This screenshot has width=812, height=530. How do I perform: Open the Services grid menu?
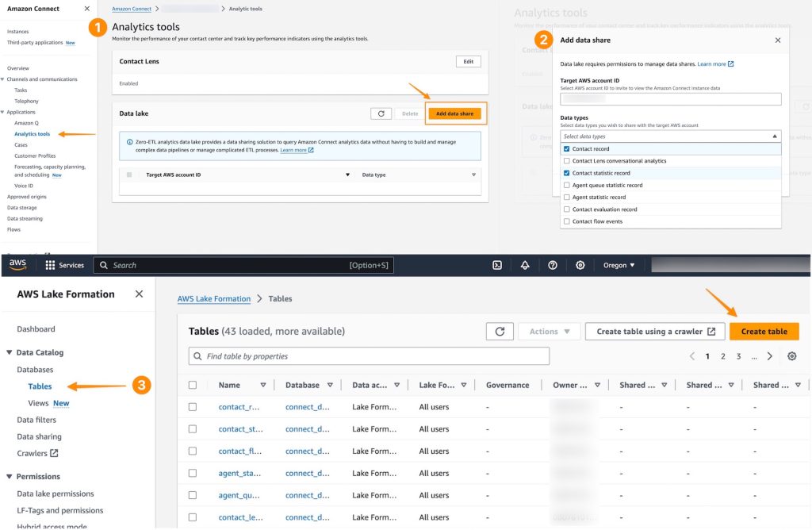[x=65, y=265]
